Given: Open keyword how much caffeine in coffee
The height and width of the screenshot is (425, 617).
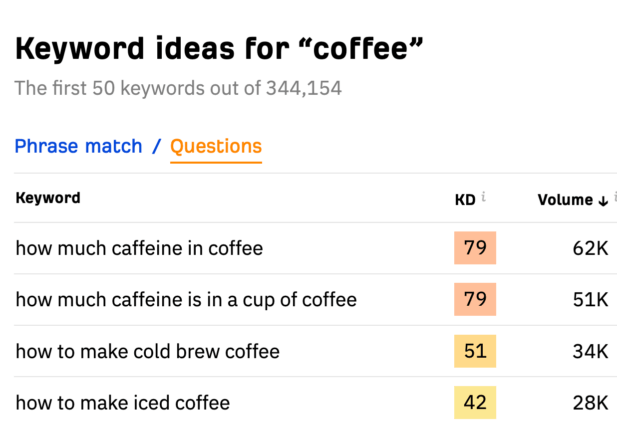Looking at the screenshot, I should (139, 248).
